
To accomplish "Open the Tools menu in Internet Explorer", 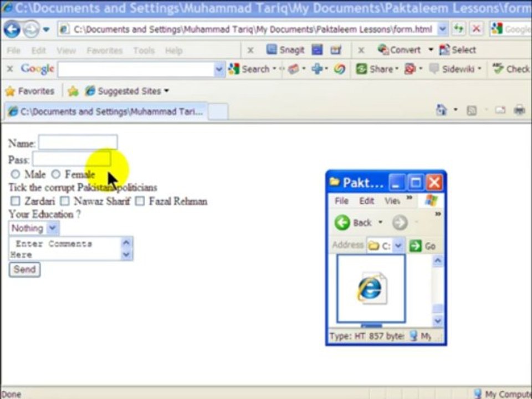I will (x=144, y=51).
